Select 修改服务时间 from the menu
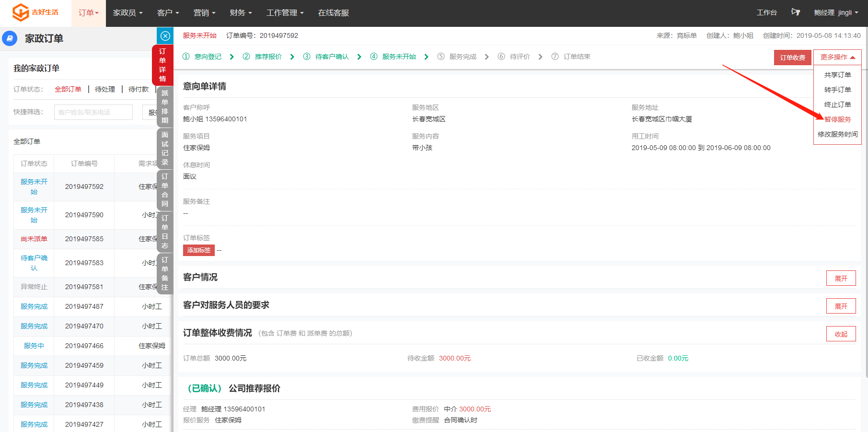Viewport: 868px width, 432px height. (x=837, y=134)
